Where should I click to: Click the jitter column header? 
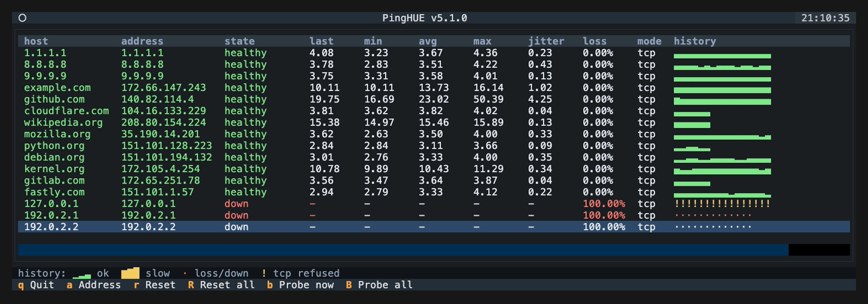pos(546,41)
